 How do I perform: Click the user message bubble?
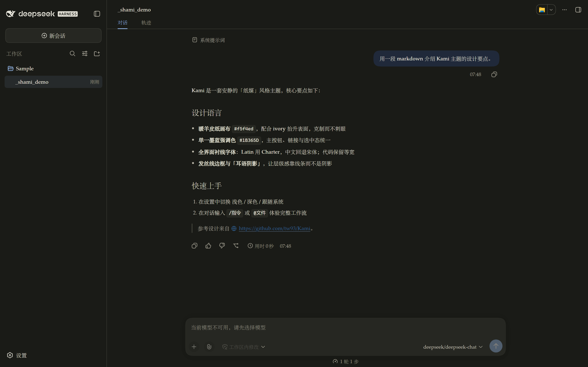pos(436,58)
